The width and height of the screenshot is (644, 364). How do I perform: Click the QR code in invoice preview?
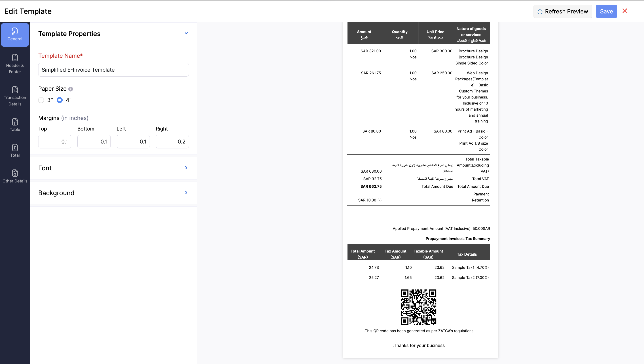(418, 307)
